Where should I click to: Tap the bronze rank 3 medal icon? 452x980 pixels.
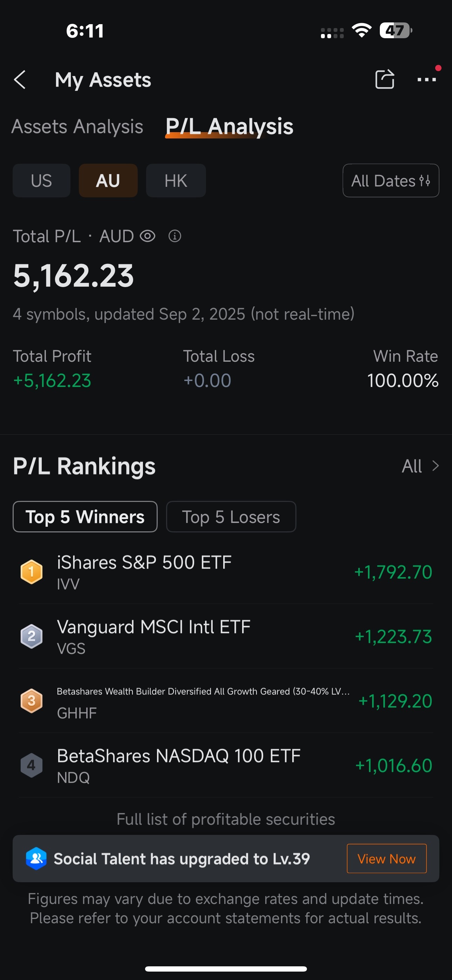pos(31,700)
